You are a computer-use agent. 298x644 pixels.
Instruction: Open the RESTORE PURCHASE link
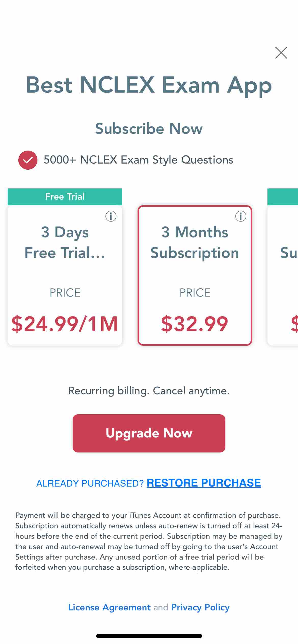(x=204, y=483)
